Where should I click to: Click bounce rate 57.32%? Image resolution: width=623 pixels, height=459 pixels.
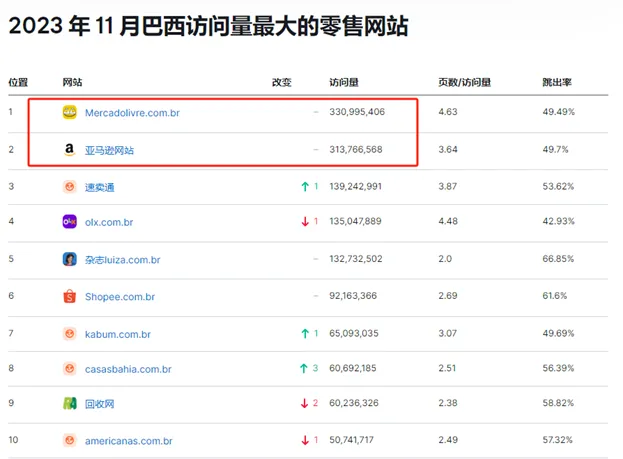pos(557,440)
